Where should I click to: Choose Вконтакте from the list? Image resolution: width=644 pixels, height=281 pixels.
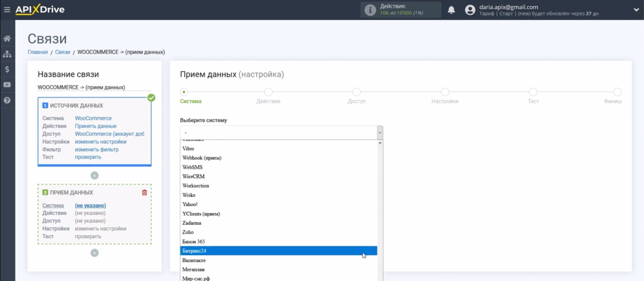(x=279, y=260)
